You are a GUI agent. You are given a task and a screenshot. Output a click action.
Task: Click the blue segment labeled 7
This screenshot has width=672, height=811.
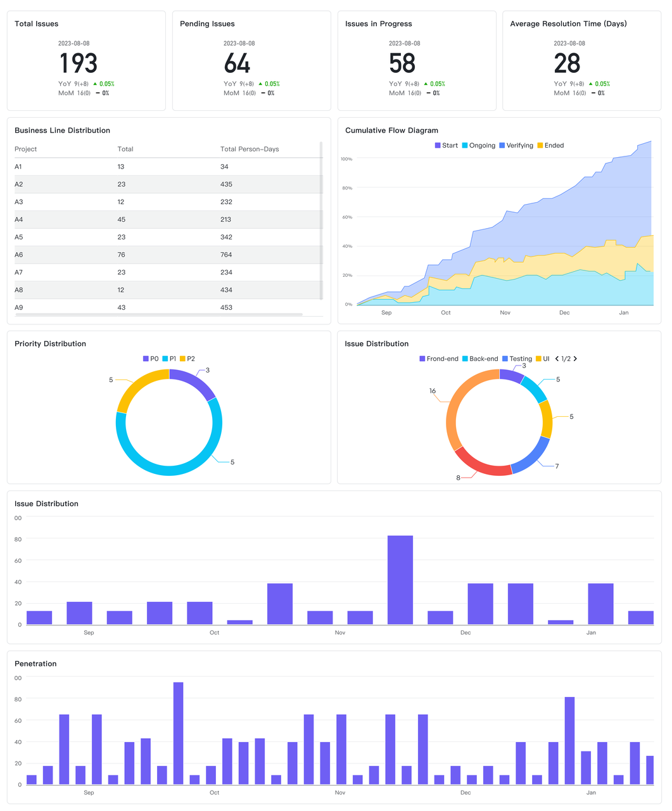[x=533, y=459]
